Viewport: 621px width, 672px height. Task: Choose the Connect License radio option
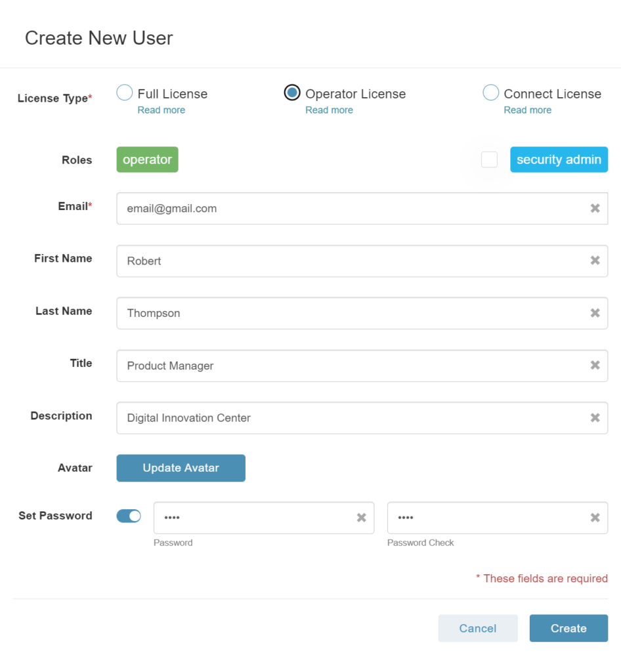click(491, 93)
